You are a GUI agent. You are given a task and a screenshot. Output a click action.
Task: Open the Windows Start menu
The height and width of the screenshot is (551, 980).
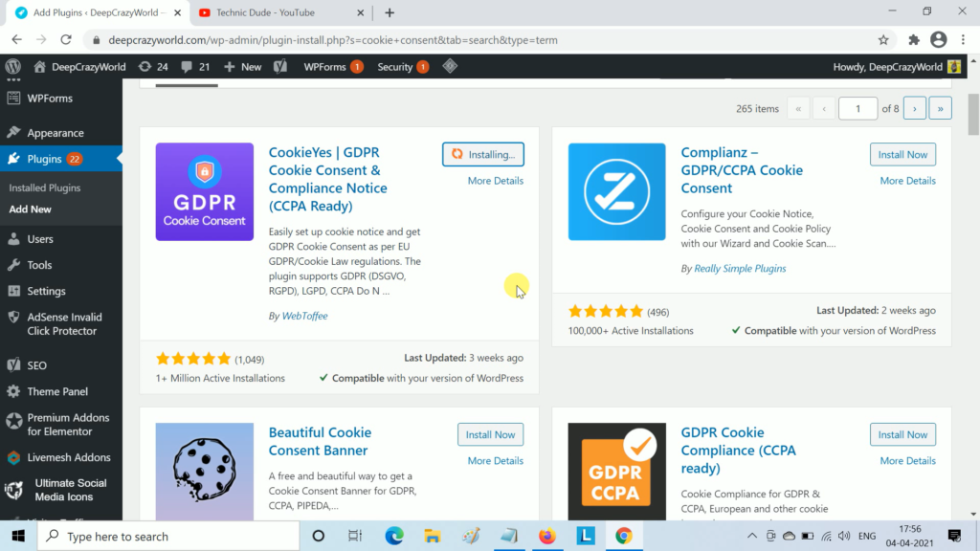[18, 536]
